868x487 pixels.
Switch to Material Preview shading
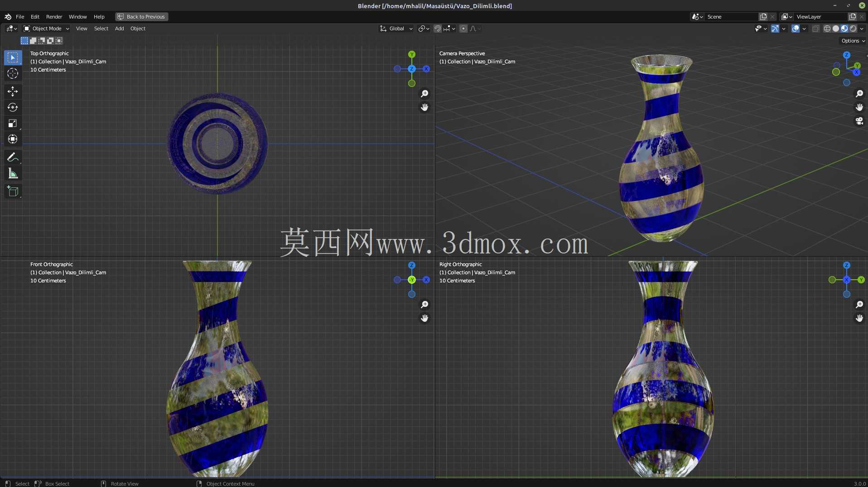tap(844, 29)
